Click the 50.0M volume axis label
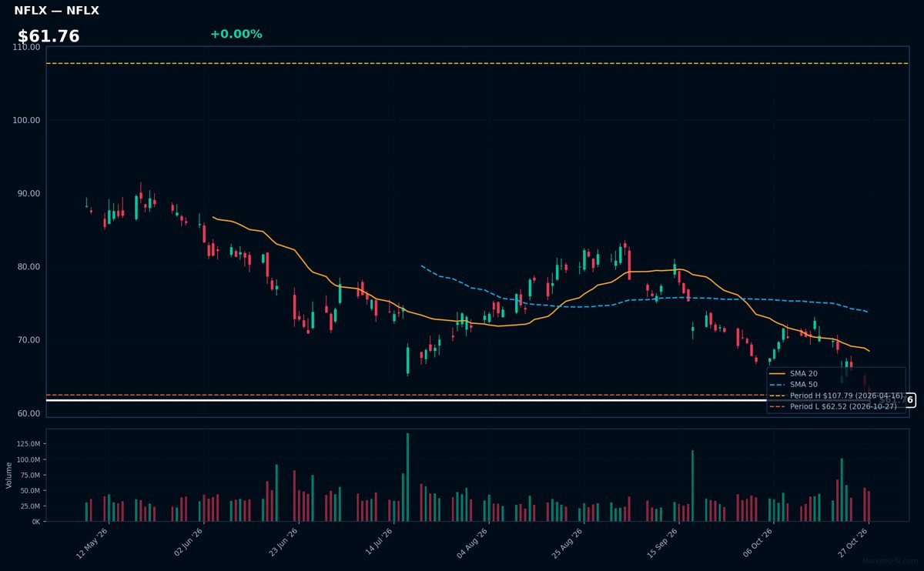The height and width of the screenshot is (571, 924). 31,490
